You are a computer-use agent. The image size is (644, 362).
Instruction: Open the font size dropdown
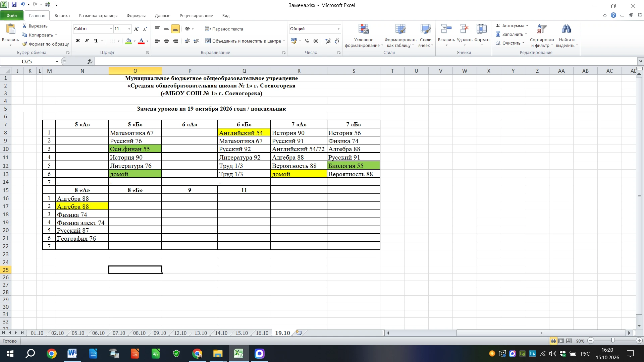tap(129, 29)
